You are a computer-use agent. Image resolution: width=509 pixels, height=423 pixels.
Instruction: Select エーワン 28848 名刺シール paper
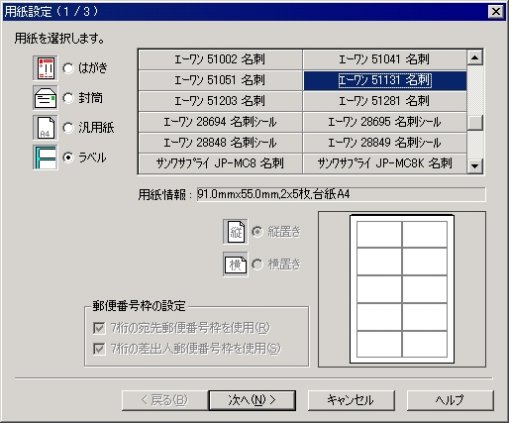(220, 143)
